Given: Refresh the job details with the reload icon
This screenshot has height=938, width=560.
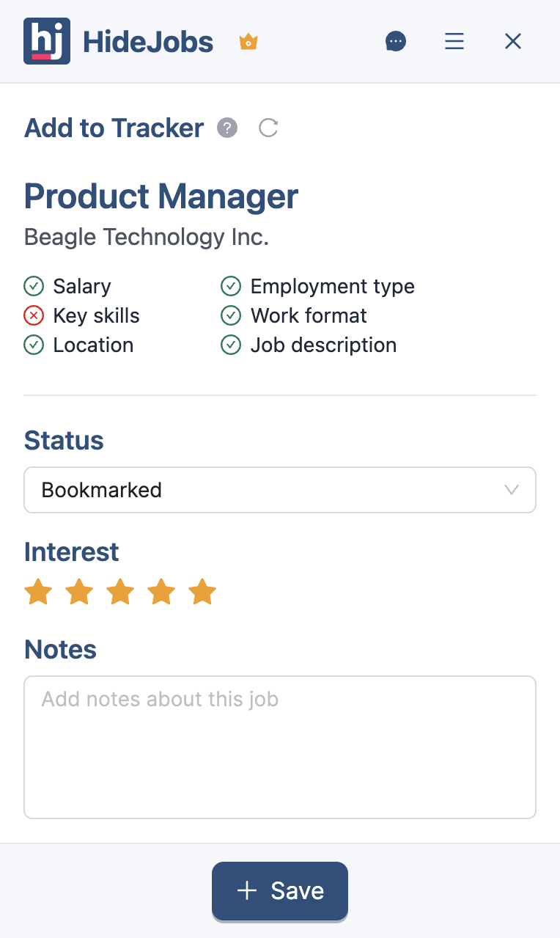Looking at the screenshot, I should click(268, 128).
